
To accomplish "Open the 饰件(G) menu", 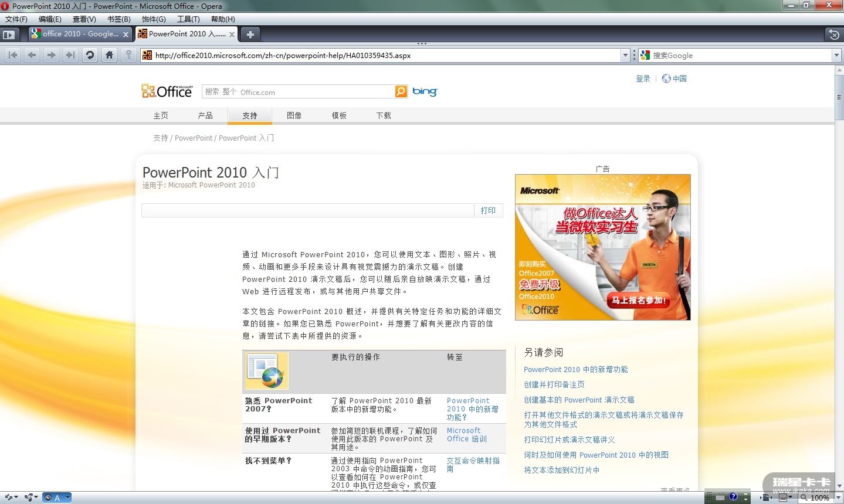I will [154, 19].
